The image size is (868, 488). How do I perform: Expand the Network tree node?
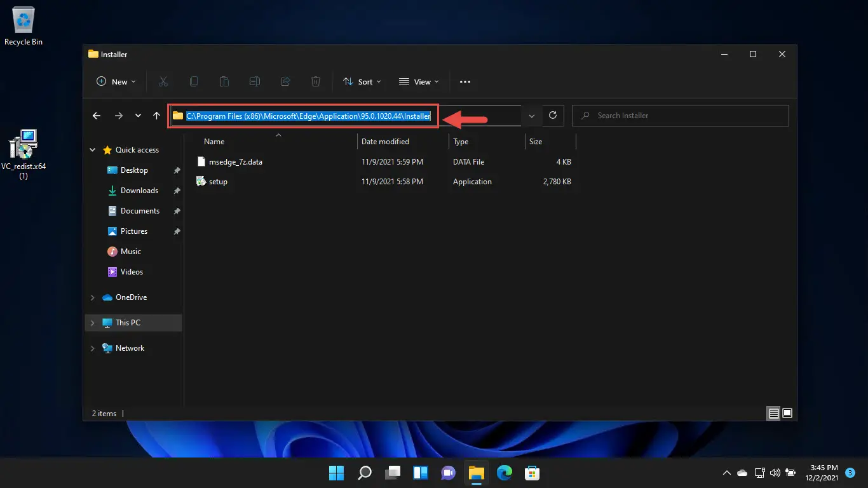(x=93, y=348)
